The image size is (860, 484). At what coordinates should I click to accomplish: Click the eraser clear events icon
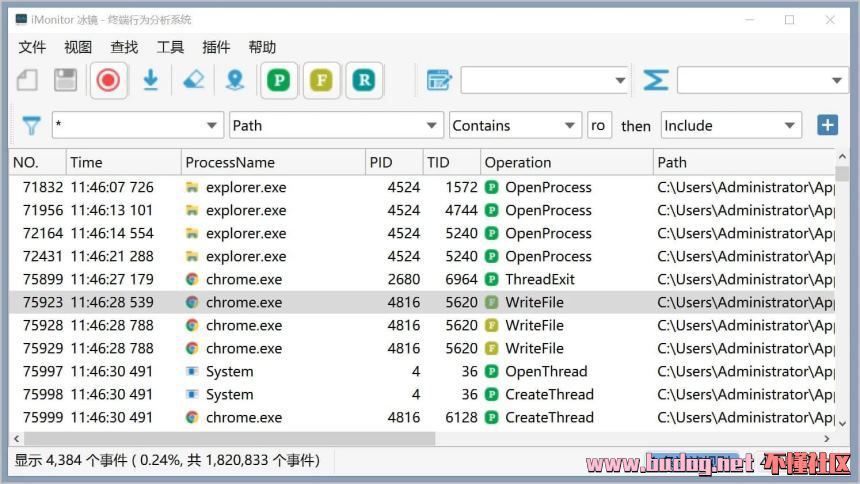point(193,81)
